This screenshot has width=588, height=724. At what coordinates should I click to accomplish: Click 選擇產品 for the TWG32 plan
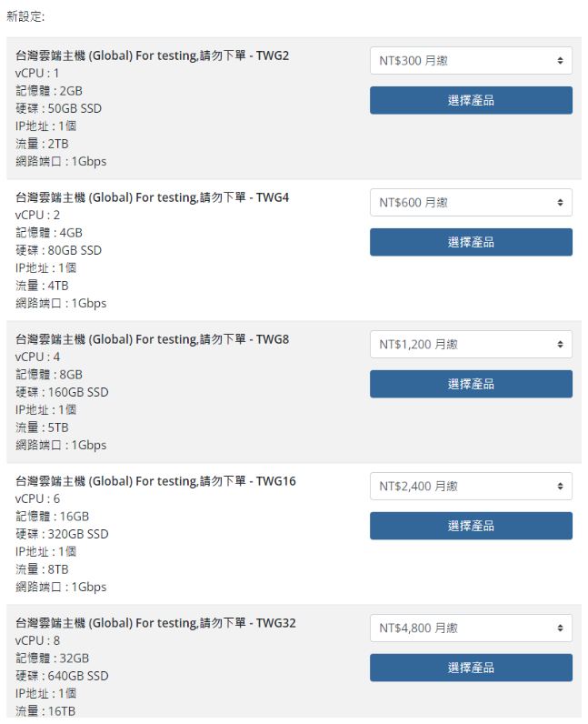tap(471, 668)
